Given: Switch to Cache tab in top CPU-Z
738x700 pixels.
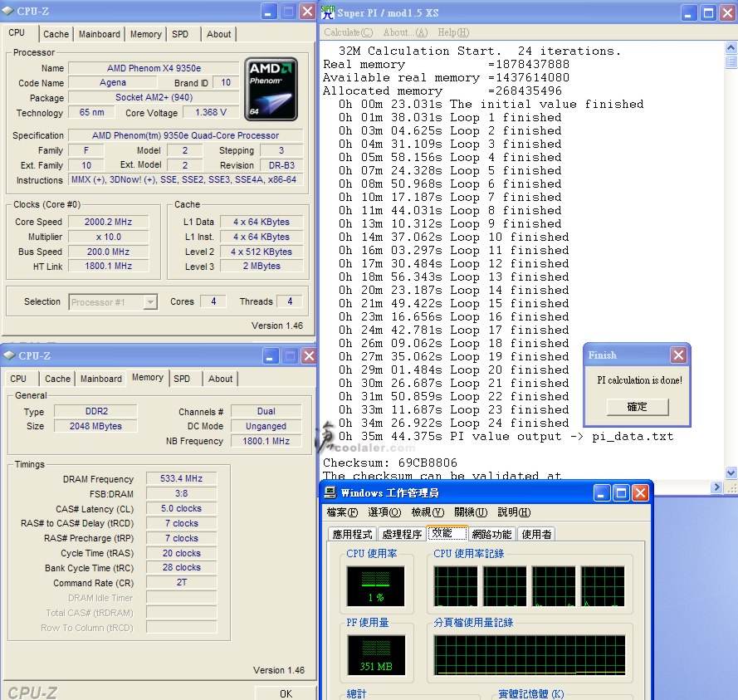Looking at the screenshot, I should pos(56,34).
